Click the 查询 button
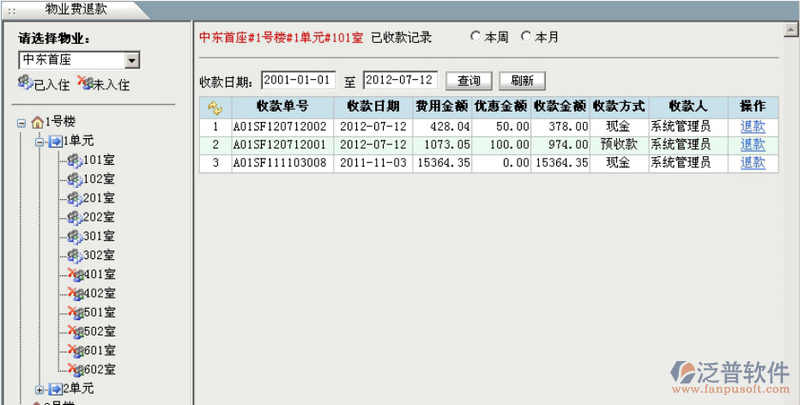 469,81
